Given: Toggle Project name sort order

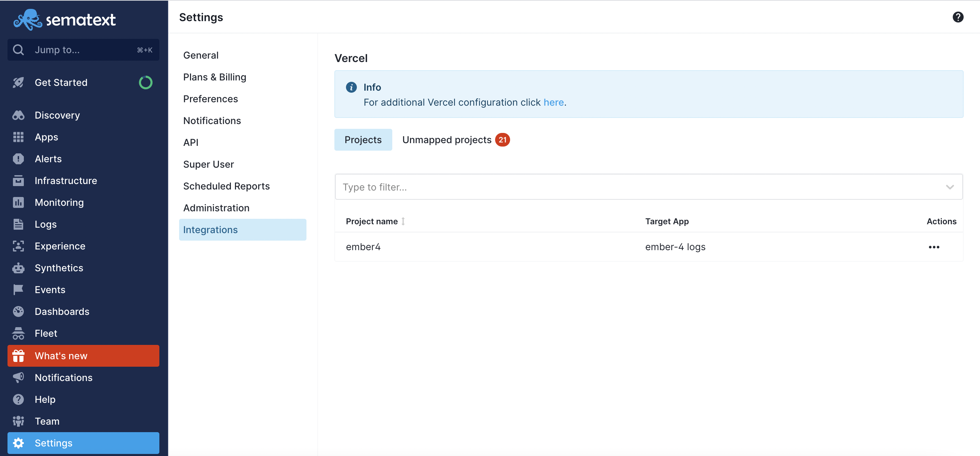Looking at the screenshot, I should (403, 221).
